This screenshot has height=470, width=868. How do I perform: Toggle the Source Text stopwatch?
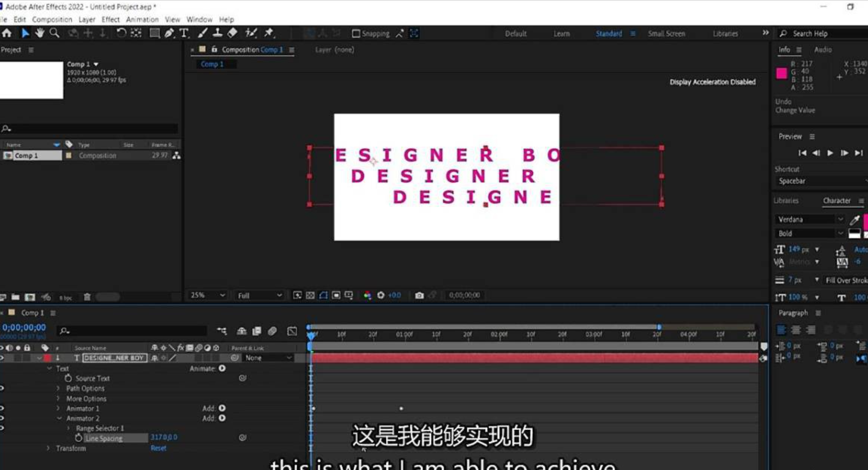pyautogui.click(x=69, y=378)
